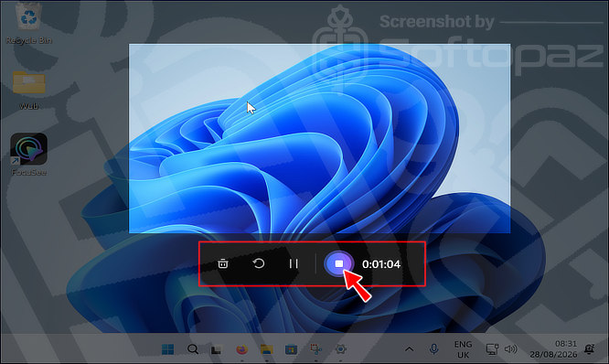The image size is (609, 364).
Task: Open the ENG UK language switcher
Action: pyautogui.click(x=463, y=349)
